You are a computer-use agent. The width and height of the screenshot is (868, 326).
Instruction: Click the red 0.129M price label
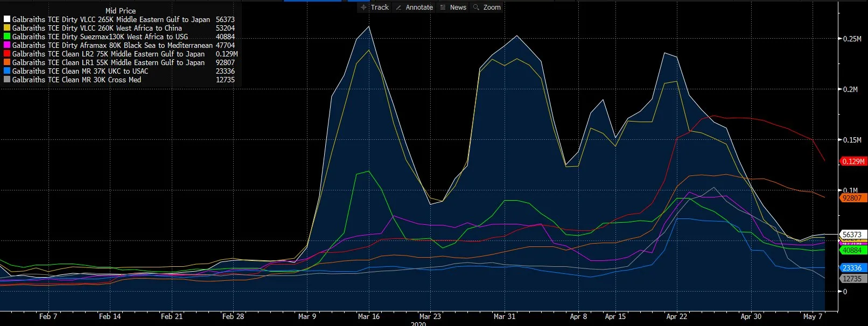coord(853,161)
